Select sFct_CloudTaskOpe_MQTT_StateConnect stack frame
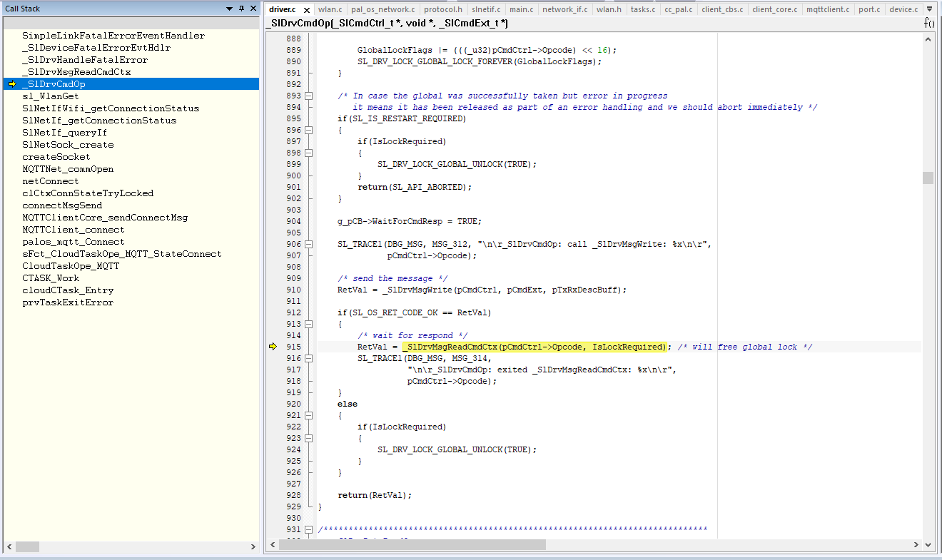The width and height of the screenshot is (942, 560). [122, 254]
